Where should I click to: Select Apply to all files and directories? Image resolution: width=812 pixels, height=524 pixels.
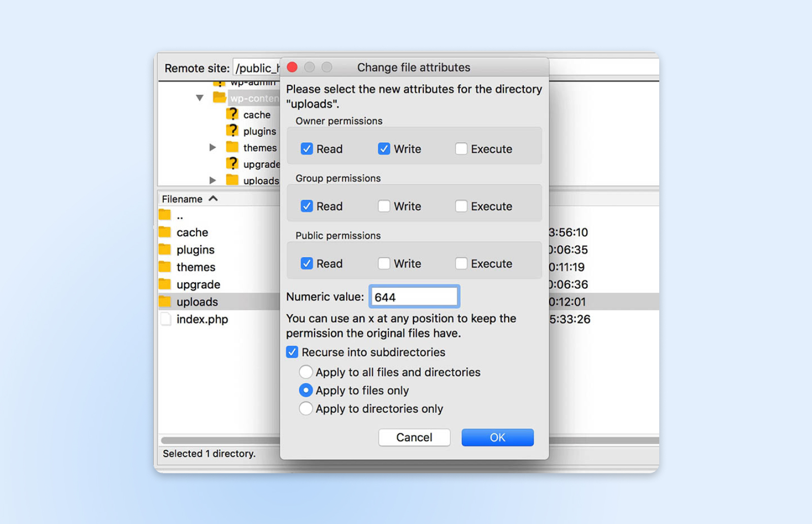[x=306, y=372]
